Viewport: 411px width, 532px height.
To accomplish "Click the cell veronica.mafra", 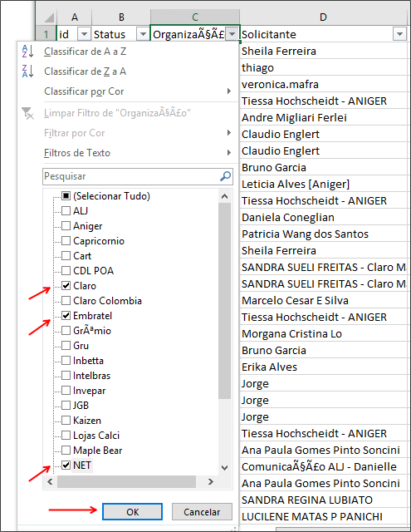I will click(323, 84).
